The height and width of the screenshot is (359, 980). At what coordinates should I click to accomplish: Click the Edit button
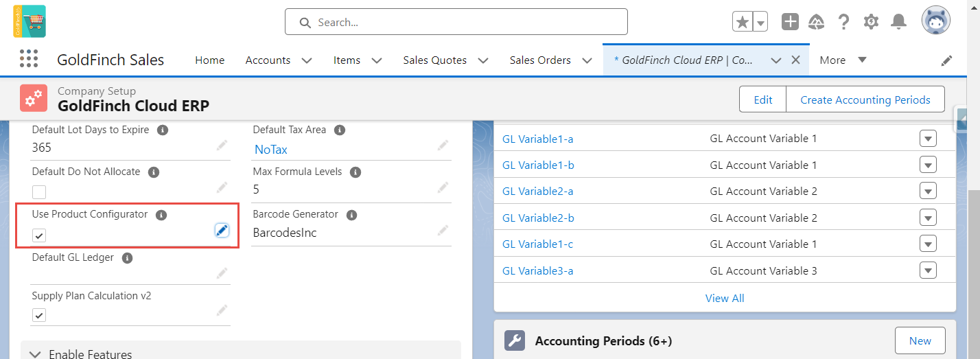point(762,100)
